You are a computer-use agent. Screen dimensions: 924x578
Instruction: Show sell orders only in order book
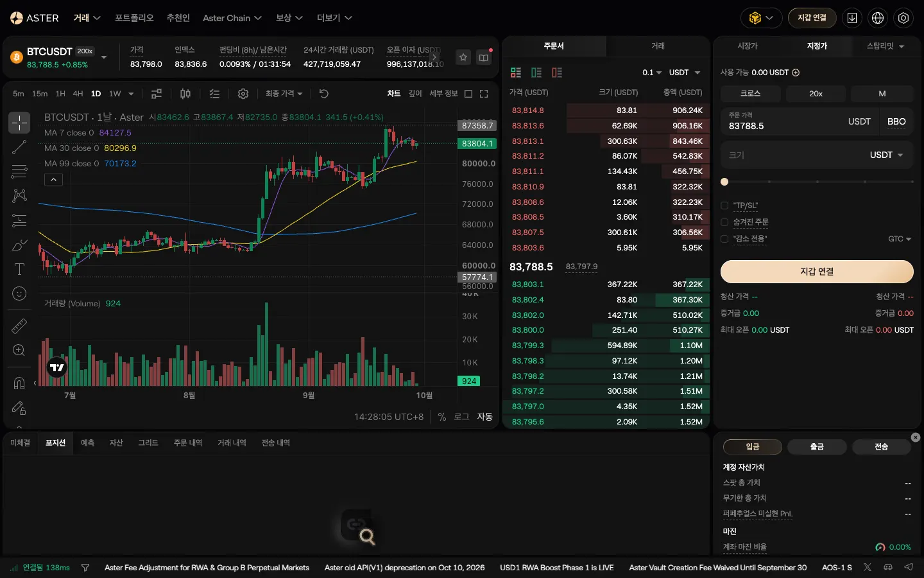pos(557,73)
